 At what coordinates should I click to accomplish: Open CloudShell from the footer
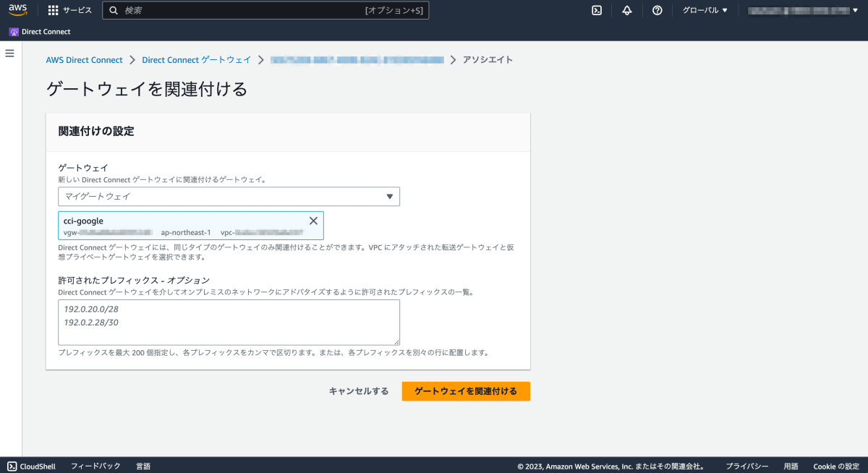coord(32,466)
